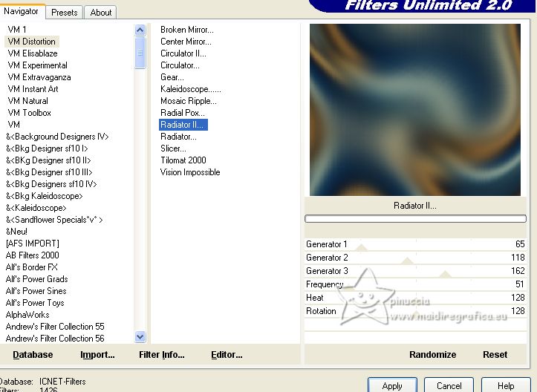Choose &<BKg Designer sf10 II> category
The width and height of the screenshot is (537, 392).
click(48, 160)
